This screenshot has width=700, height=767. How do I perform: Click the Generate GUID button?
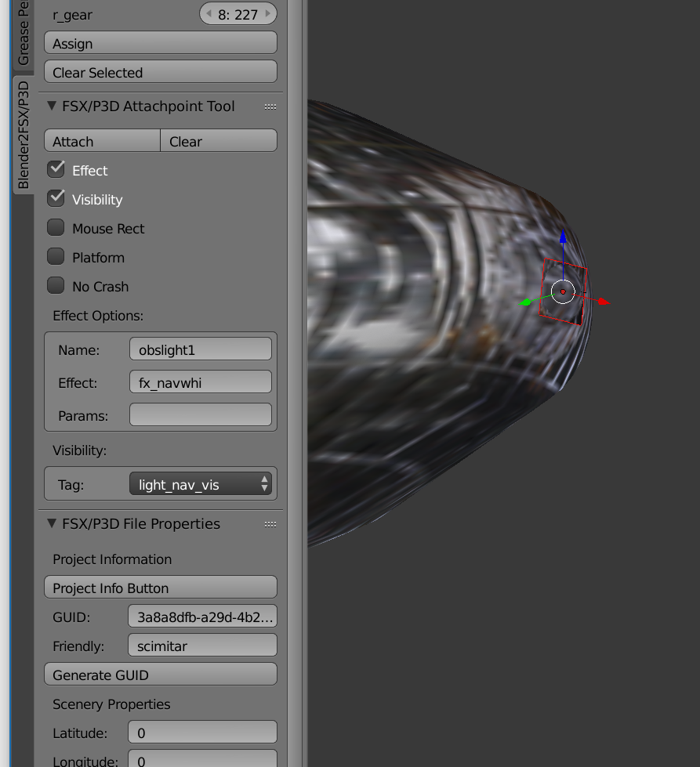[161, 675]
